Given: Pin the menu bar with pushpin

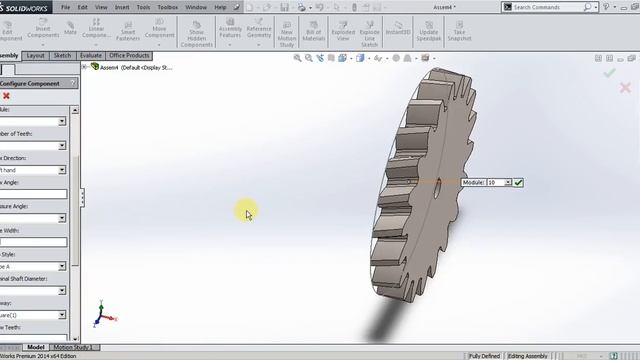Looking at the screenshot, I should [236, 7].
